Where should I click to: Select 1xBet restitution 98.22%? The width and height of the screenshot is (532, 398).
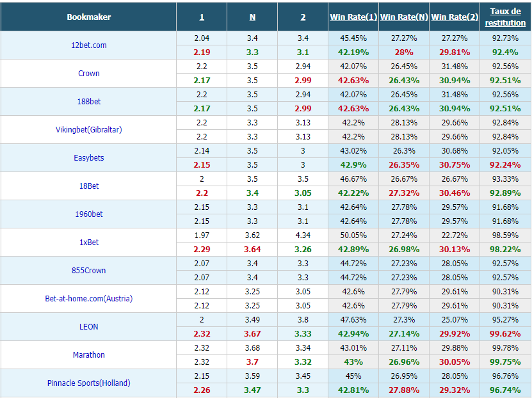505,249
